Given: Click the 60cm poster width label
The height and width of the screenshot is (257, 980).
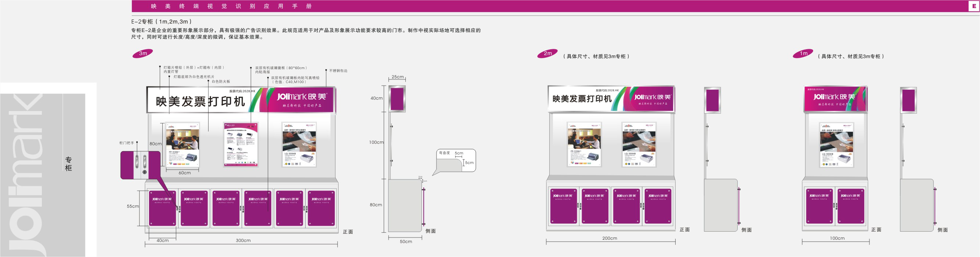Looking at the screenshot, I should pyautogui.click(x=185, y=173).
